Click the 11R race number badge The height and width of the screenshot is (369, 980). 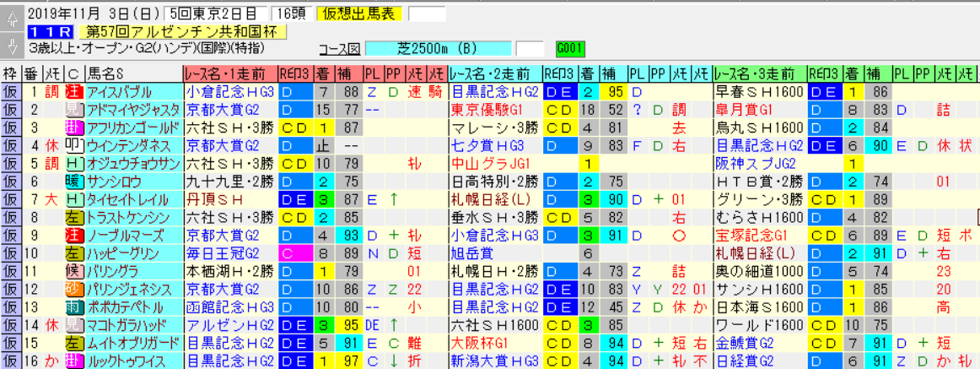pyautogui.click(x=51, y=32)
